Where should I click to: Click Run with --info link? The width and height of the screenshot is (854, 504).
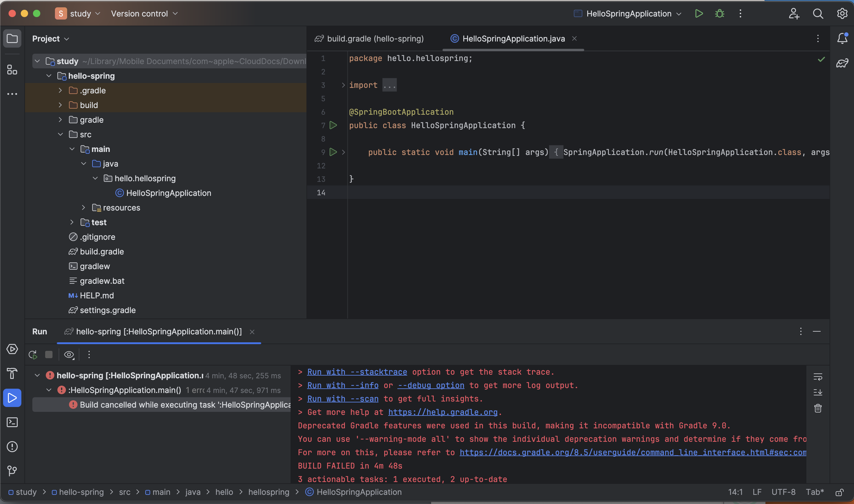343,385
